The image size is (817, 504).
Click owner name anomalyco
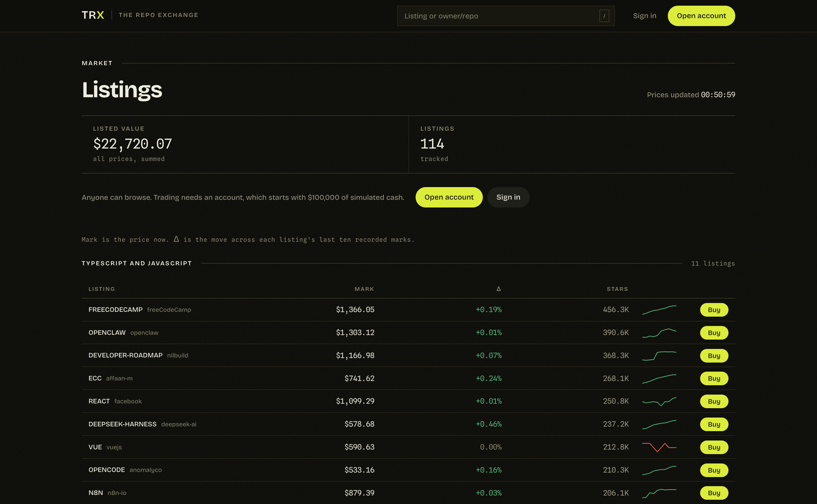click(x=146, y=470)
